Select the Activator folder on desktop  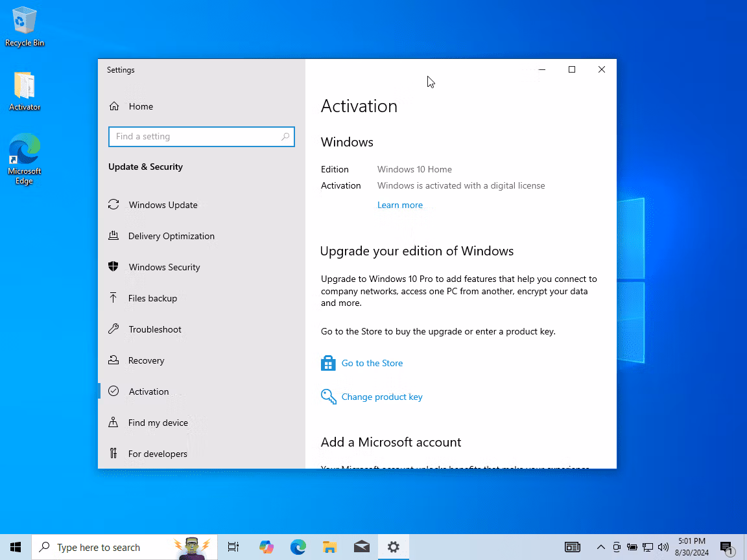(24, 91)
